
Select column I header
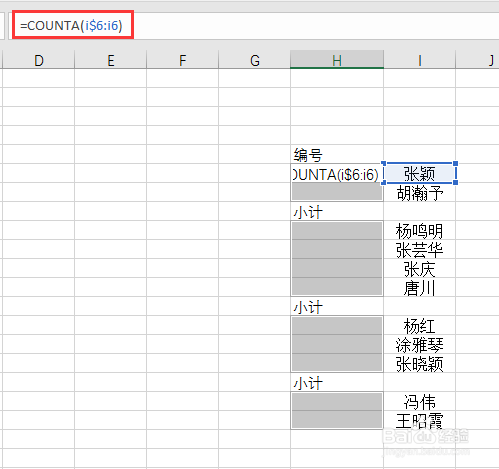point(420,60)
